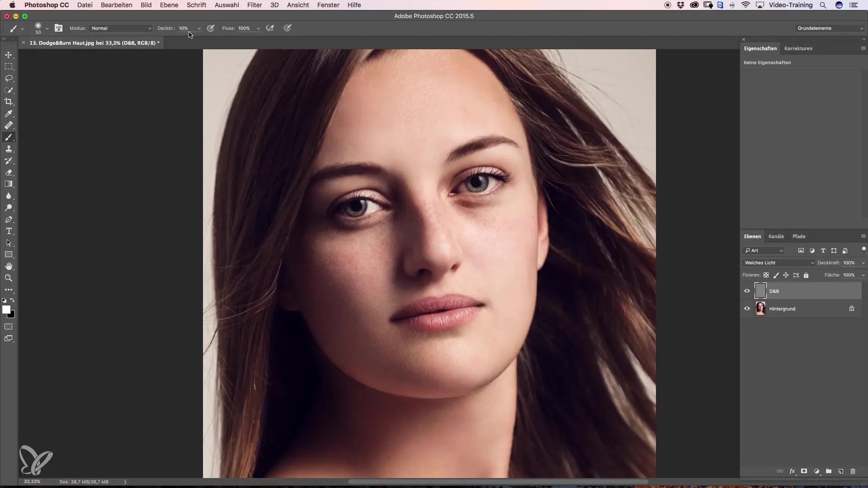Switch to the Pfade tab
The image size is (868, 488).
[799, 236]
